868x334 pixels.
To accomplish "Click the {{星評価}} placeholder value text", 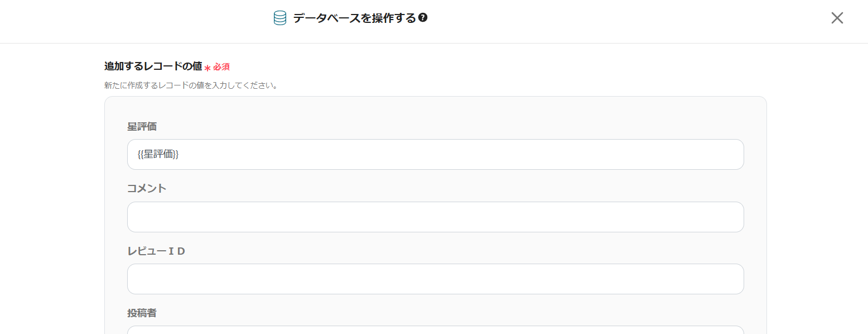I will 158,154.
